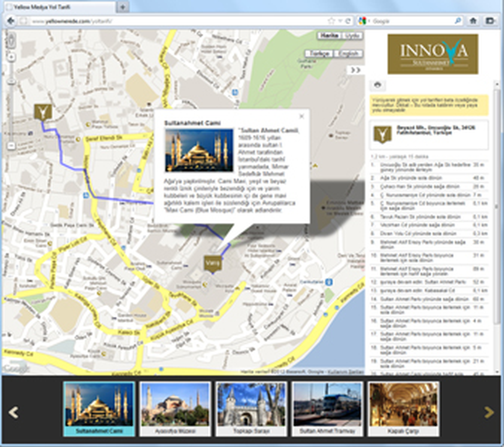This screenshot has height=447, width=504.
Task: Select the Sultanahmet Cami thumbnail
Action: pos(99,408)
